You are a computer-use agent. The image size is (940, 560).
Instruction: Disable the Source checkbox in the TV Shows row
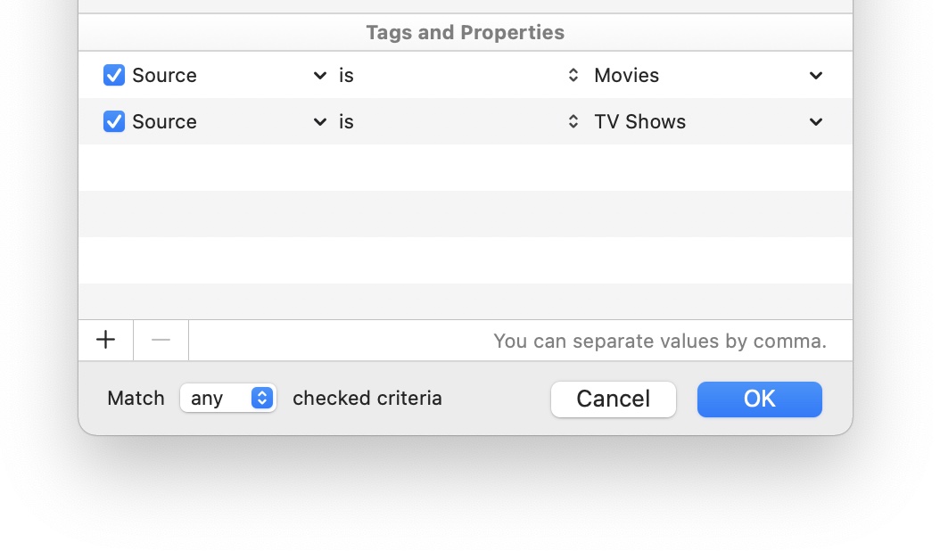(x=114, y=121)
